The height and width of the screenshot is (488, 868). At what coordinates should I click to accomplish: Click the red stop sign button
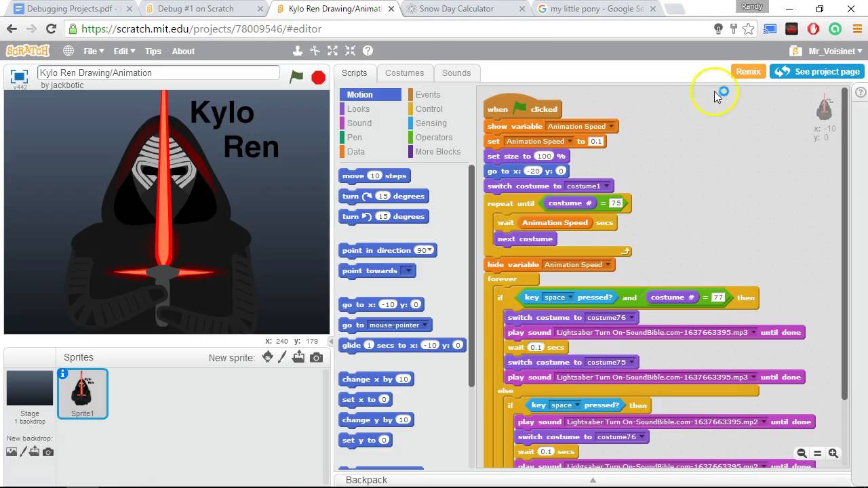[x=318, y=77]
